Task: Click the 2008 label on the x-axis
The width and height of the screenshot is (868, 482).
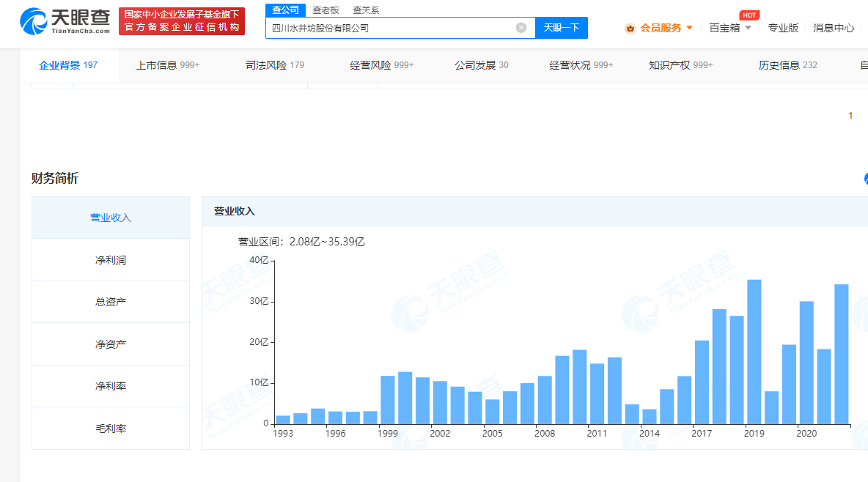Action: coord(545,434)
